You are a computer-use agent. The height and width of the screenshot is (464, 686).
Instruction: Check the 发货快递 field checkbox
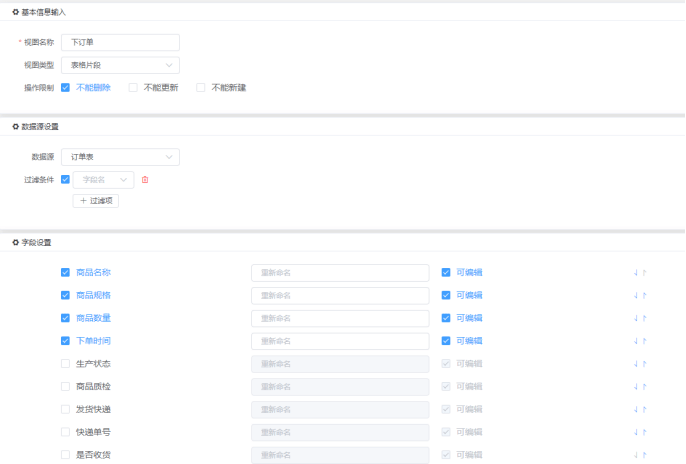point(65,409)
